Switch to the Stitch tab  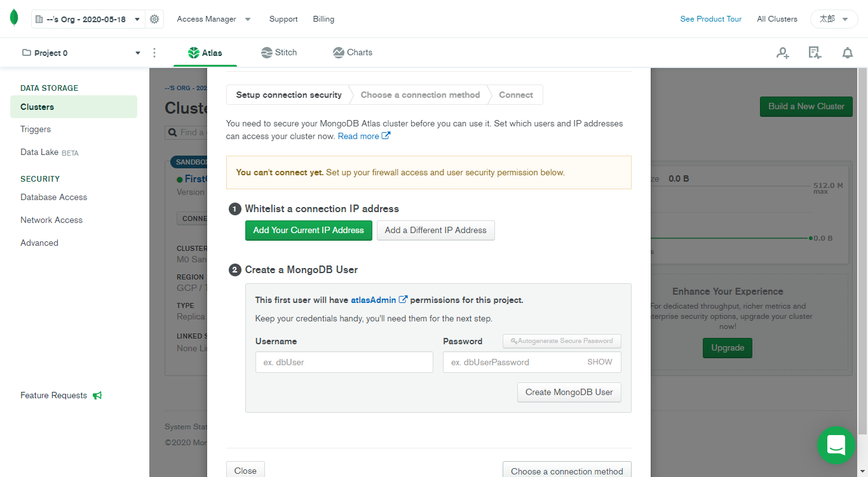tap(279, 53)
